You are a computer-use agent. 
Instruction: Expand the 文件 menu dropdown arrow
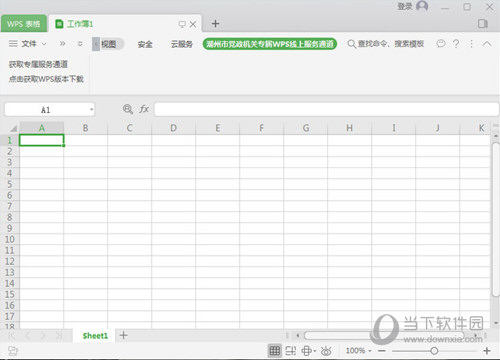(44, 44)
